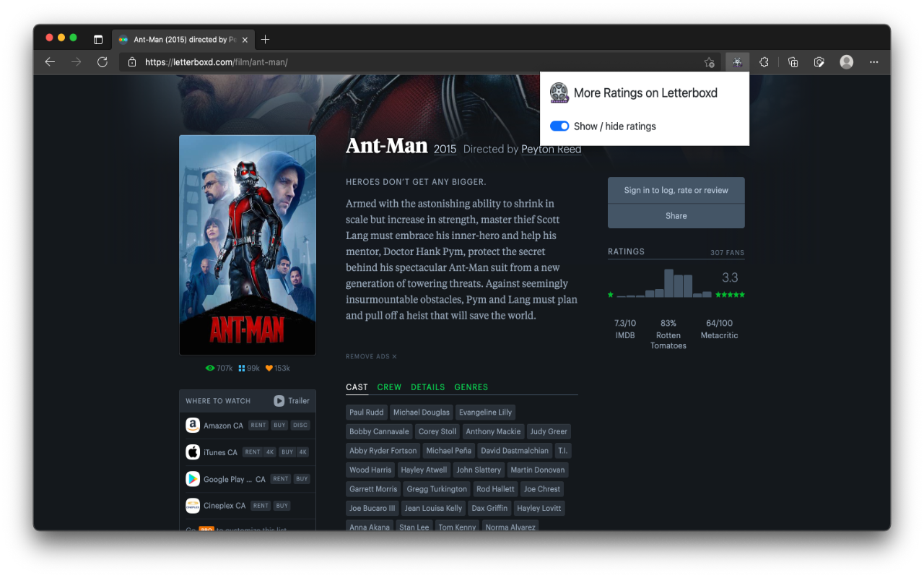Image resolution: width=924 pixels, height=578 pixels.
Task: Reload the page with the refresh icon
Action: coord(103,62)
